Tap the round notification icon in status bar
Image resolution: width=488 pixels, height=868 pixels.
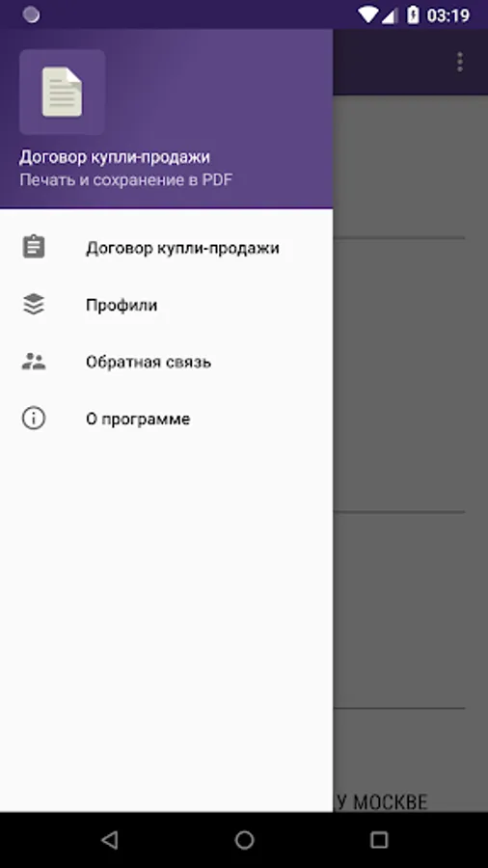coord(31,14)
